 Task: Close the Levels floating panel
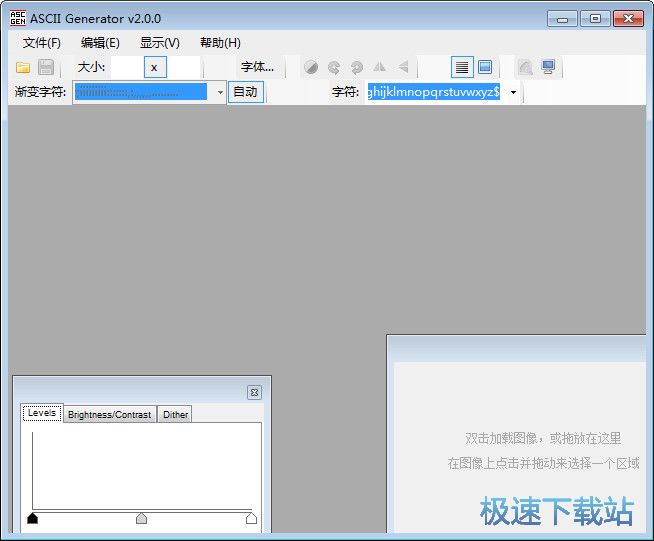254,393
